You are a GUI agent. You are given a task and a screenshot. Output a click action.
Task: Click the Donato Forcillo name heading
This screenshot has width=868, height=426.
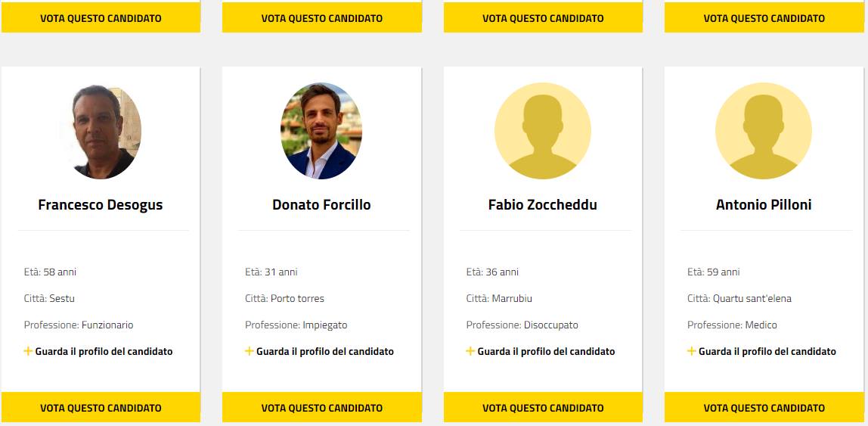321,204
